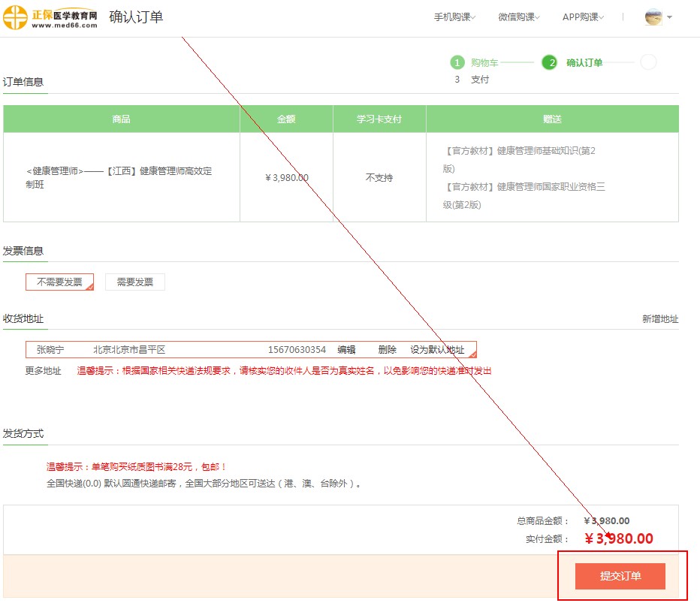Expand the 手机购课 dropdown

point(454,17)
